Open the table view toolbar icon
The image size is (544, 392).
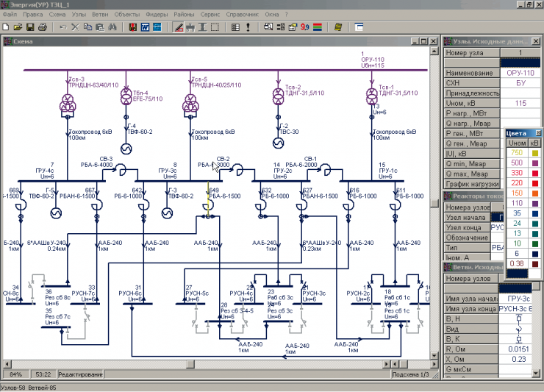(235, 27)
